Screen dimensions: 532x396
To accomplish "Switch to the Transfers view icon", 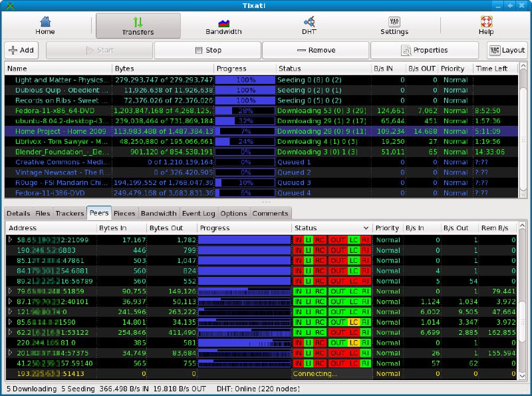I will (138, 22).
